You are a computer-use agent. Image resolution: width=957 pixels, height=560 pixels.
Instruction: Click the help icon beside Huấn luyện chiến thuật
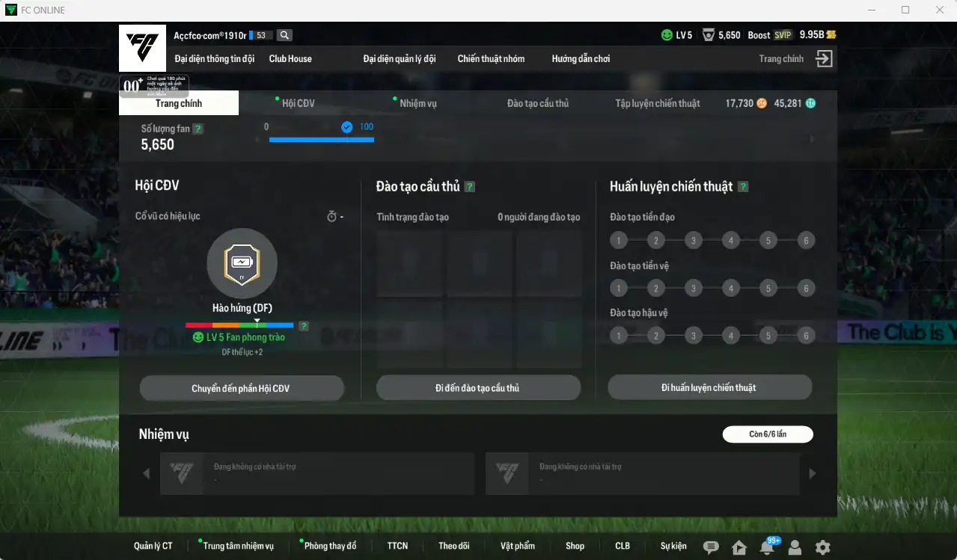pos(743,187)
